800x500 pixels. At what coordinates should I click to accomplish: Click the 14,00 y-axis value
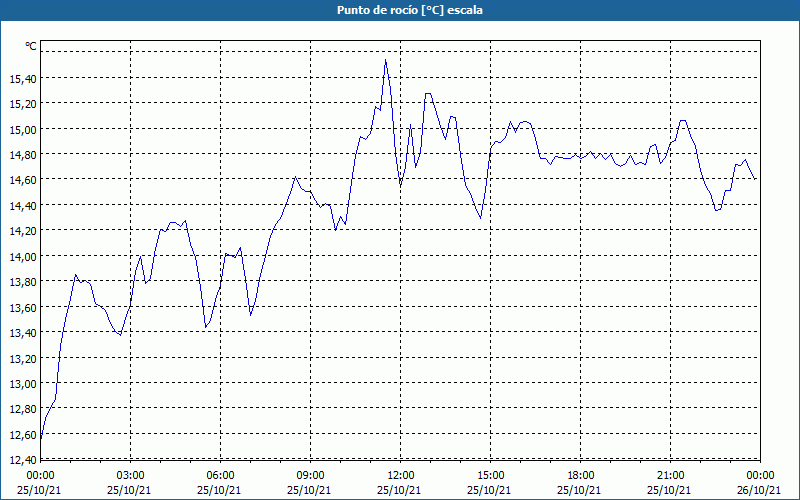coord(22,257)
